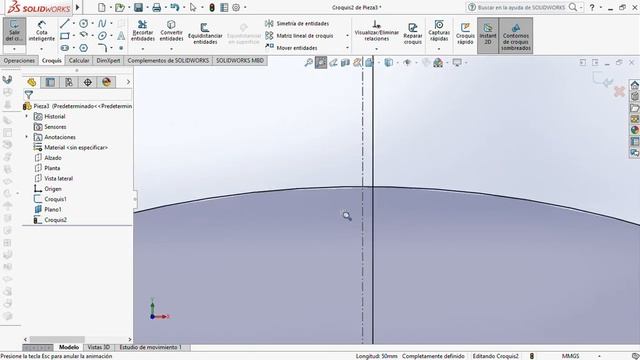Select Cota inteligente dimension tool
Viewport: 640px width, 360px height.
(x=42, y=31)
